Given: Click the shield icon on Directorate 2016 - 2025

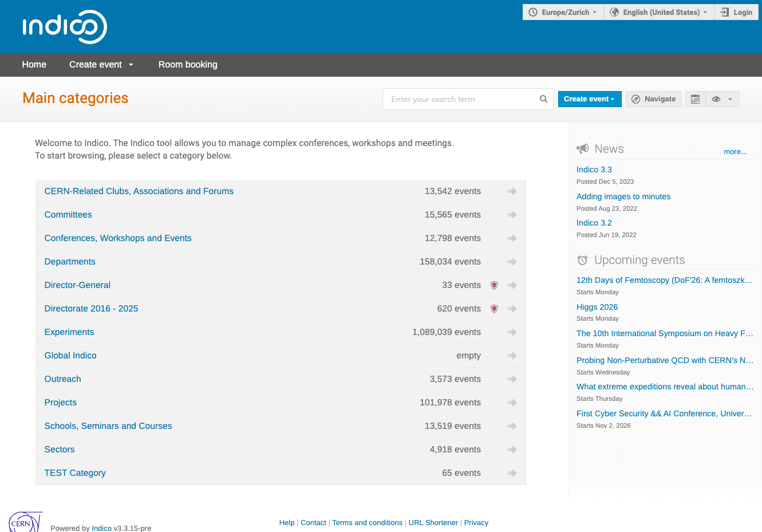Looking at the screenshot, I should 494,309.
